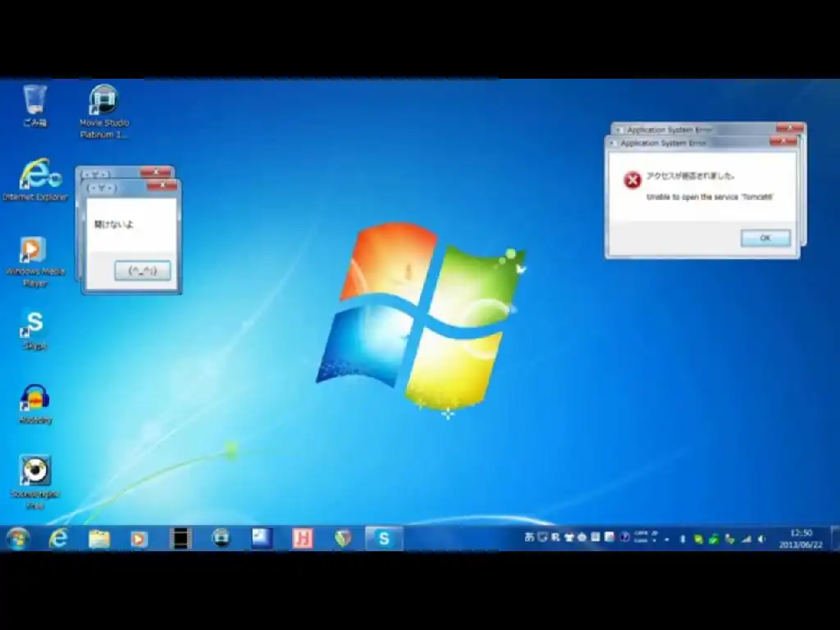840x630 pixels.
Task: Open Movie Studio from the taskbar
Action: tap(221, 538)
